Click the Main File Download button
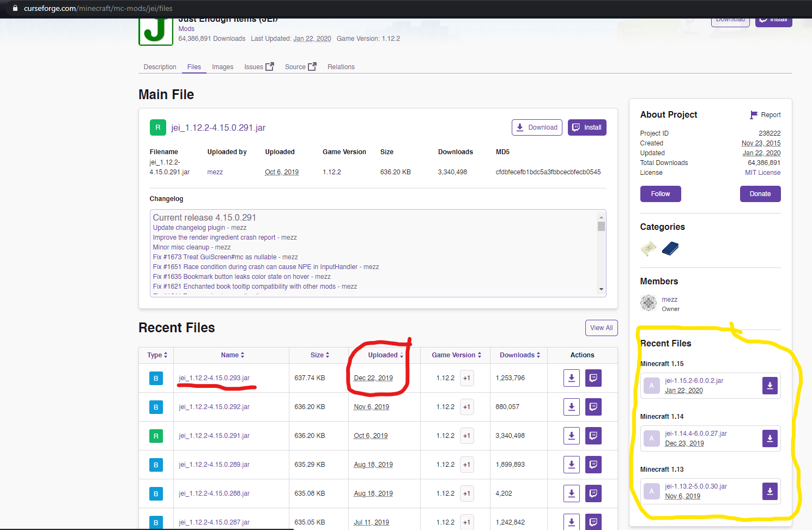 (x=537, y=127)
